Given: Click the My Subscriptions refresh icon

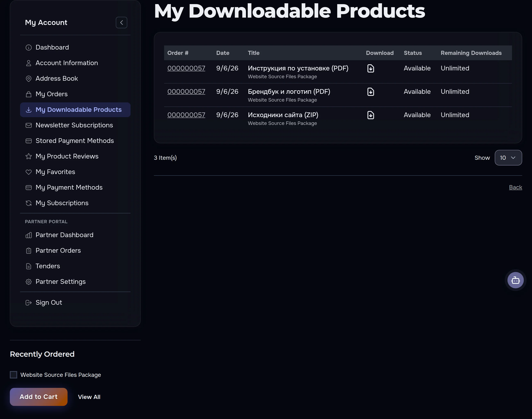Looking at the screenshot, I should click(x=29, y=203).
